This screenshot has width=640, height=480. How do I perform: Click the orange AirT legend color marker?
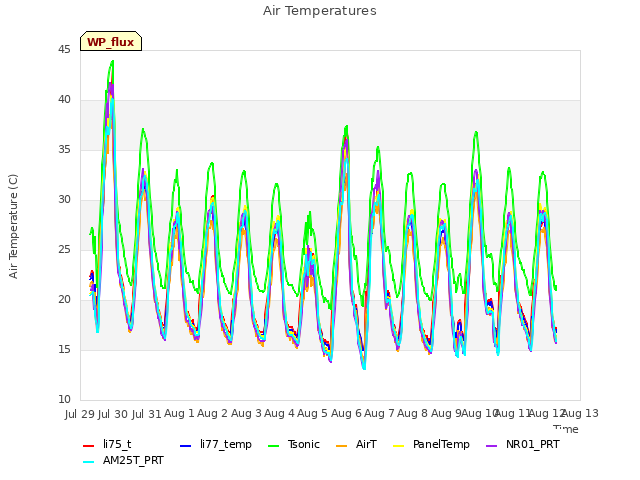(342, 446)
